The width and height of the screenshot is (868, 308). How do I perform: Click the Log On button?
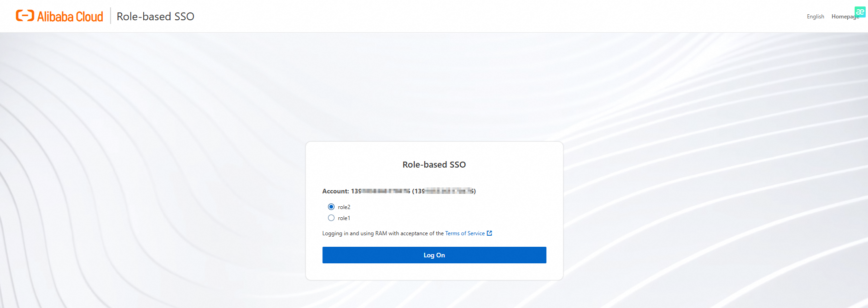(x=434, y=255)
